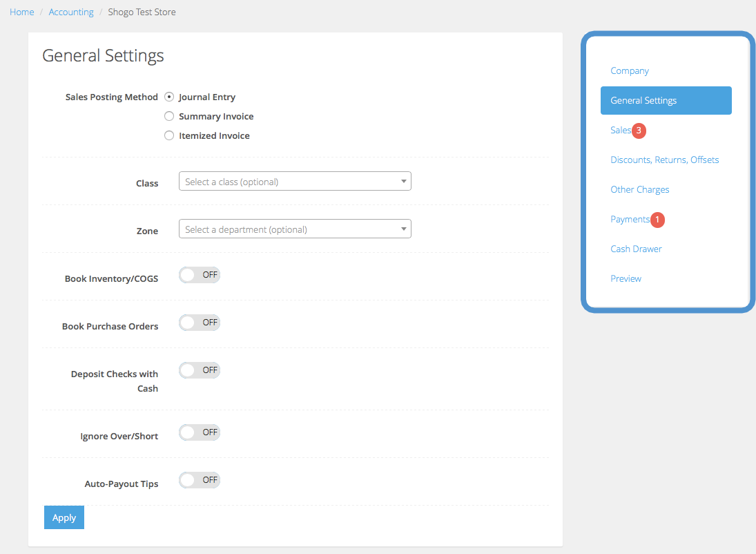Open Company settings section
756x554 pixels.
[630, 71]
